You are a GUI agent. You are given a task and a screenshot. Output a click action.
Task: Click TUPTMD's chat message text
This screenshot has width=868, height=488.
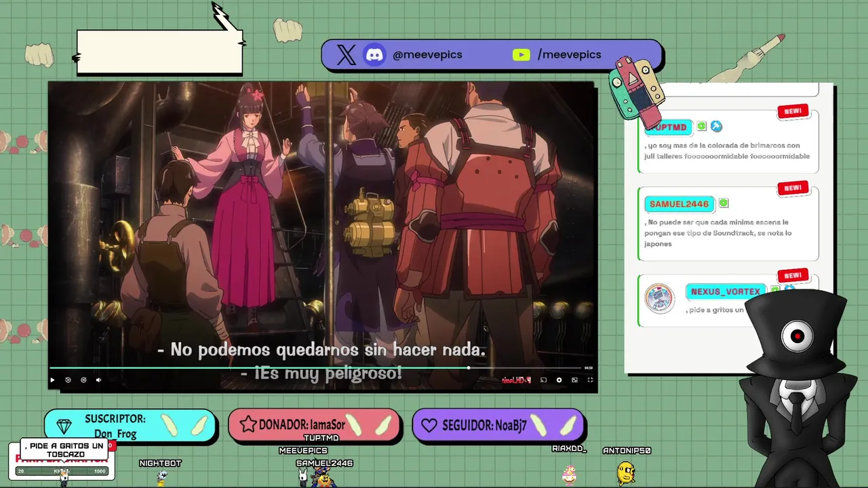(x=727, y=150)
